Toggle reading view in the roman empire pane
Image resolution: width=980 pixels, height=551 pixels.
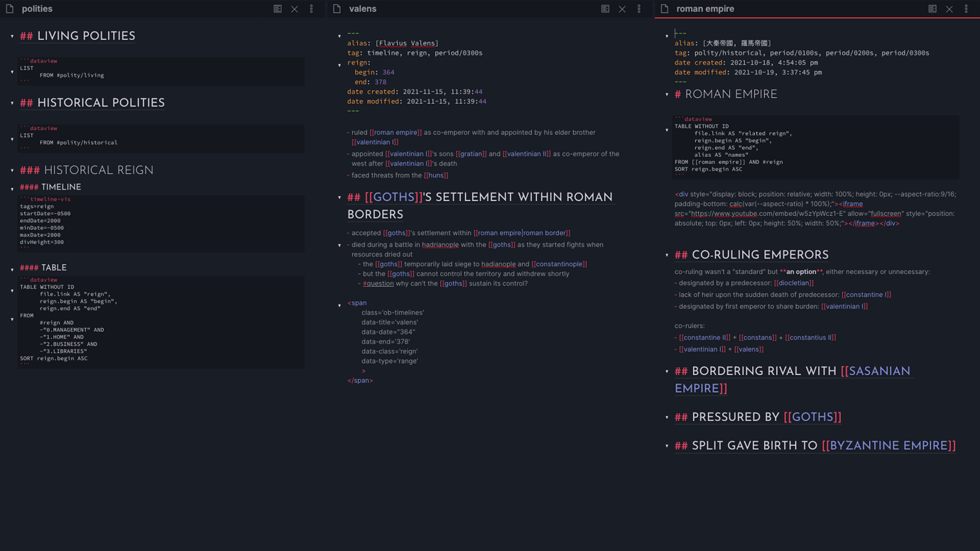(x=932, y=9)
